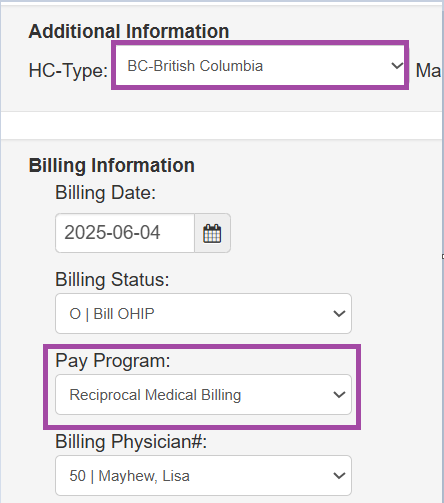Screen dimensions: 444x503
Task: Select the Additional Information section heading
Action: (129, 31)
